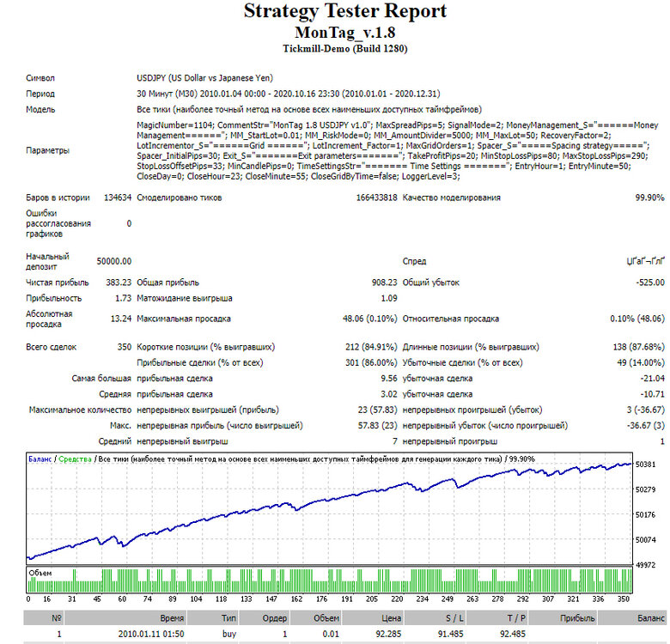Click 'Чистая прибыль' label

58,283
